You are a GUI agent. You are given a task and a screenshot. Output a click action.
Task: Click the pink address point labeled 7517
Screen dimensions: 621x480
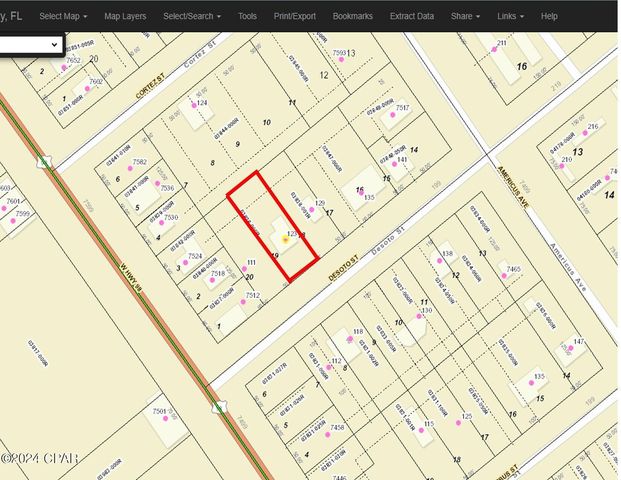(x=391, y=114)
